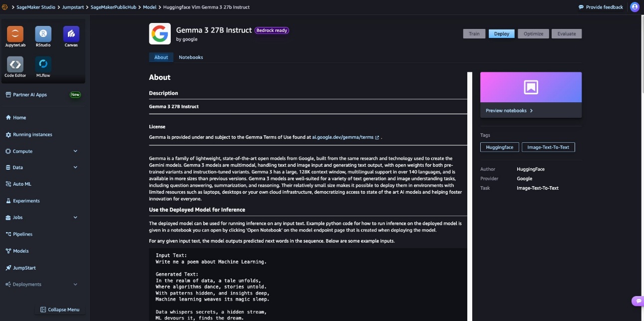The image size is (644, 321).
Task: Switch to the Notebooks tab
Action: 191,57
